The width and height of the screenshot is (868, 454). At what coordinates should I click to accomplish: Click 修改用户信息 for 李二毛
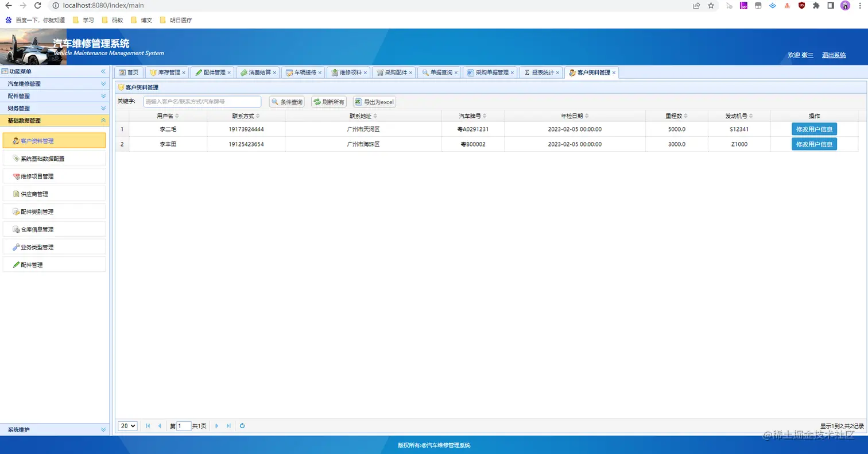(x=814, y=129)
